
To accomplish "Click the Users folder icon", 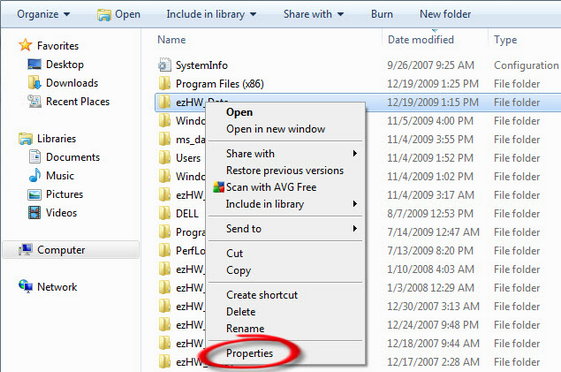I will pos(165,157).
